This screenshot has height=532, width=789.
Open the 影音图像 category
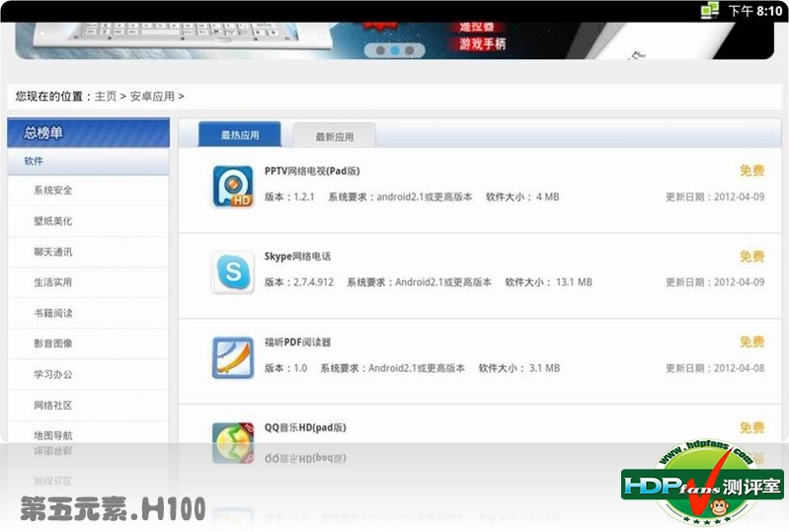(x=89, y=343)
